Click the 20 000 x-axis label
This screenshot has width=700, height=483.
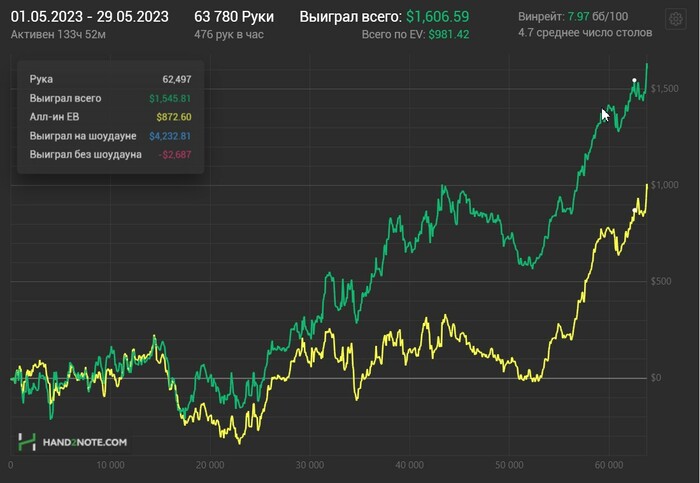pos(210,465)
